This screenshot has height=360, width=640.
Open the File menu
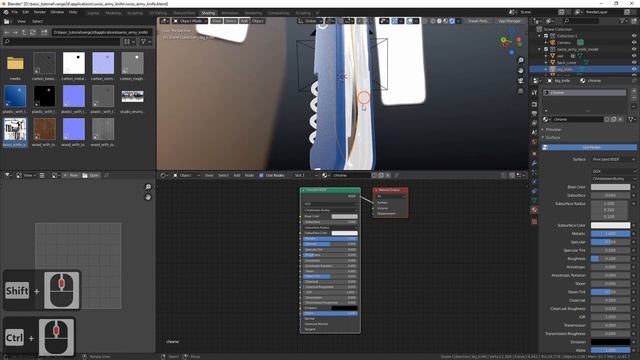click(15, 12)
